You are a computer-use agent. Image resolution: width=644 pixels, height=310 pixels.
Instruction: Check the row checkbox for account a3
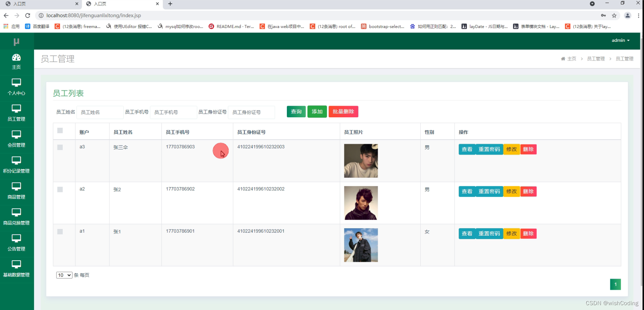coord(60,147)
